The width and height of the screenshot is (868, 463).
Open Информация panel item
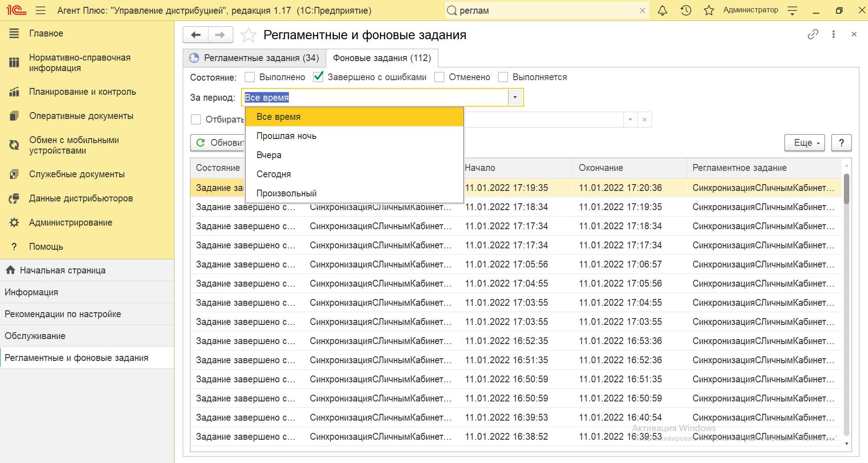pyautogui.click(x=87, y=292)
